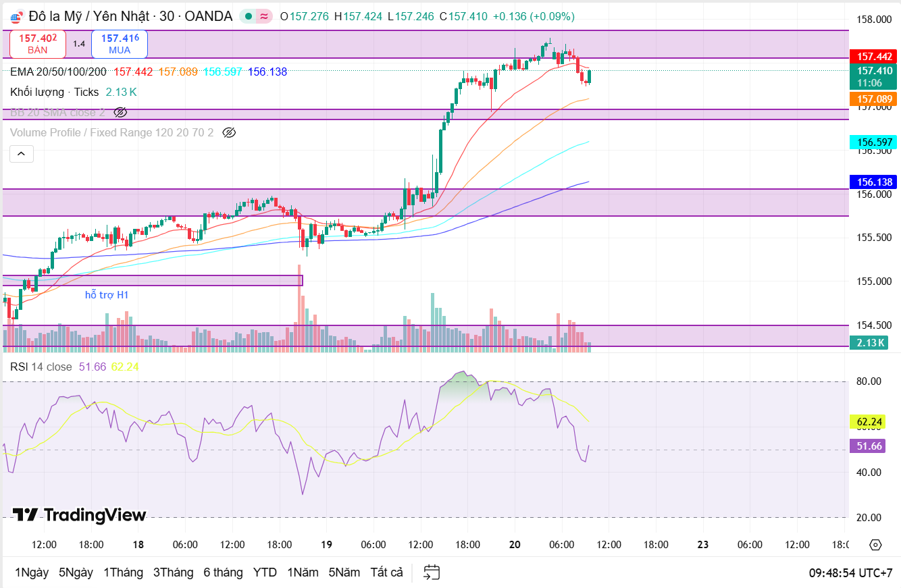The height and width of the screenshot is (588, 901).
Task: Show the hidden Volume Profile indicator
Action: click(229, 132)
